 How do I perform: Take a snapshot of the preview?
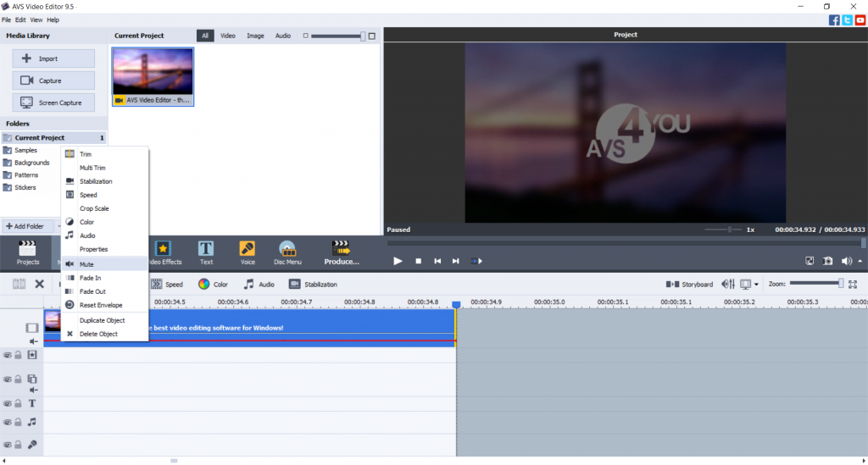[x=827, y=261]
